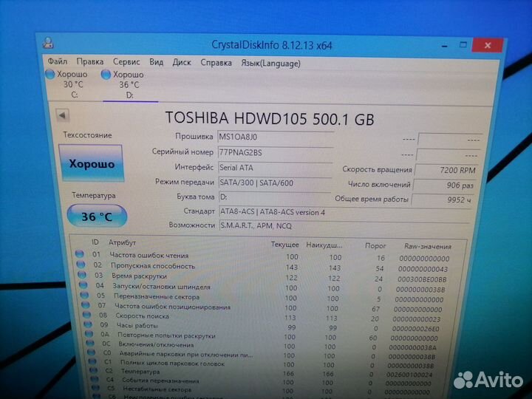Click the Raw-значения column header
The image size is (532, 399).
tap(428, 246)
